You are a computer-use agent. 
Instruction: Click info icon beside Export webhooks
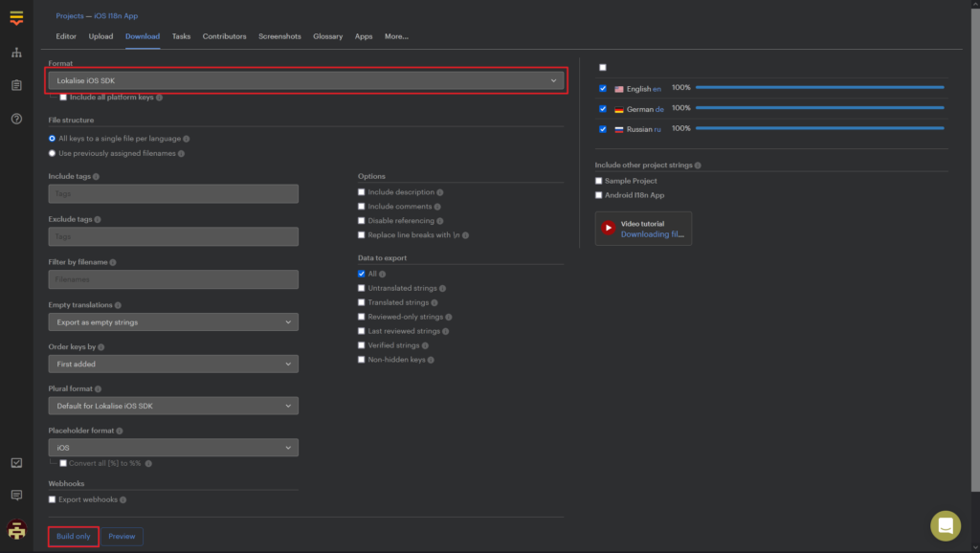point(123,499)
